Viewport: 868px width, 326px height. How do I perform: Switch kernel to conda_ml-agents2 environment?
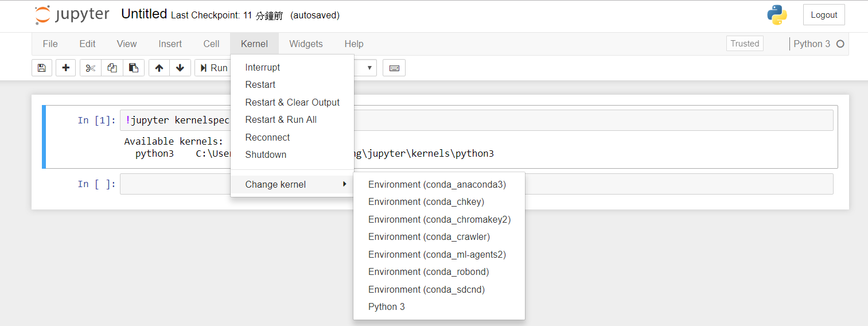point(439,254)
